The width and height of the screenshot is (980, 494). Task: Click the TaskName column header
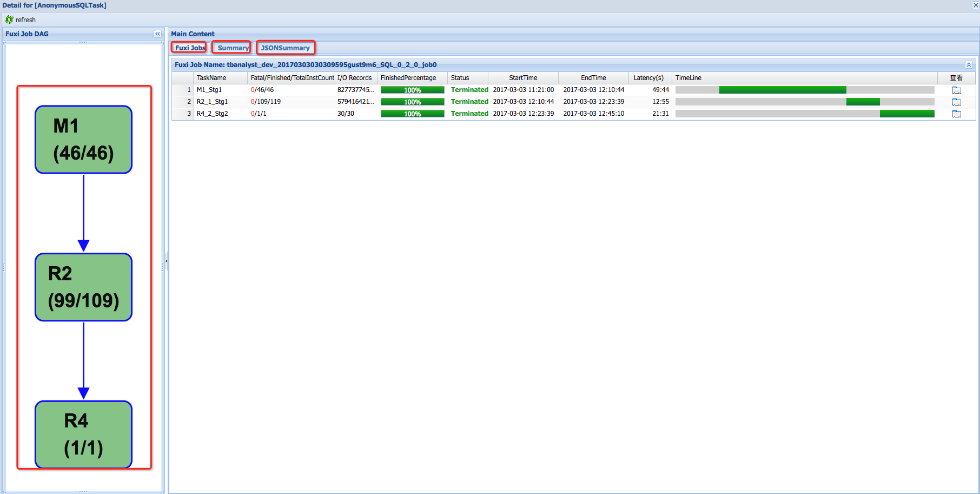211,77
